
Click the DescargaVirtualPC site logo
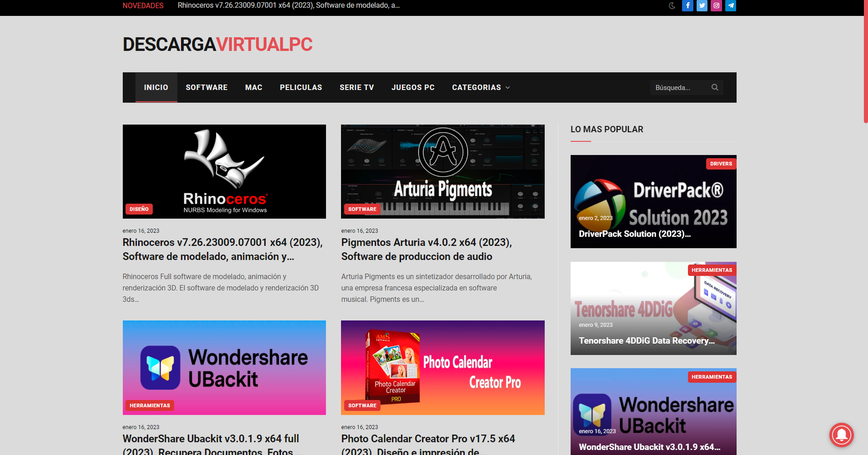[217, 45]
